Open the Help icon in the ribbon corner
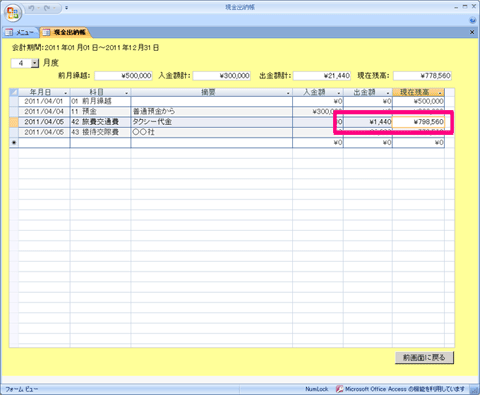The height and width of the screenshot is (395, 480). 472,20
